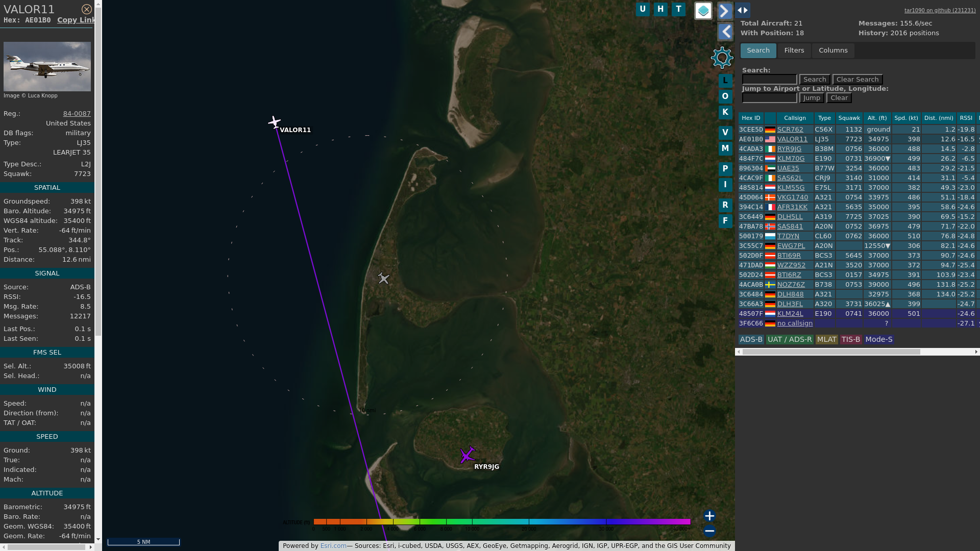The width and height of the screenshot is (980, 551).
Task: Click the left-right sidebar toggle arrows
Action: (x=743, y=10)
